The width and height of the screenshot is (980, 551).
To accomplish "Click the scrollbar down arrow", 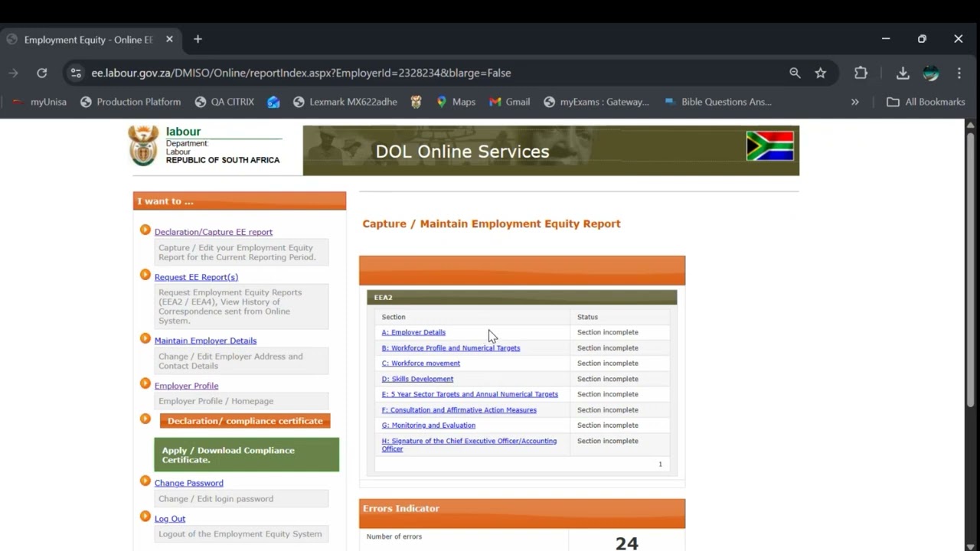I will point(971,546).
